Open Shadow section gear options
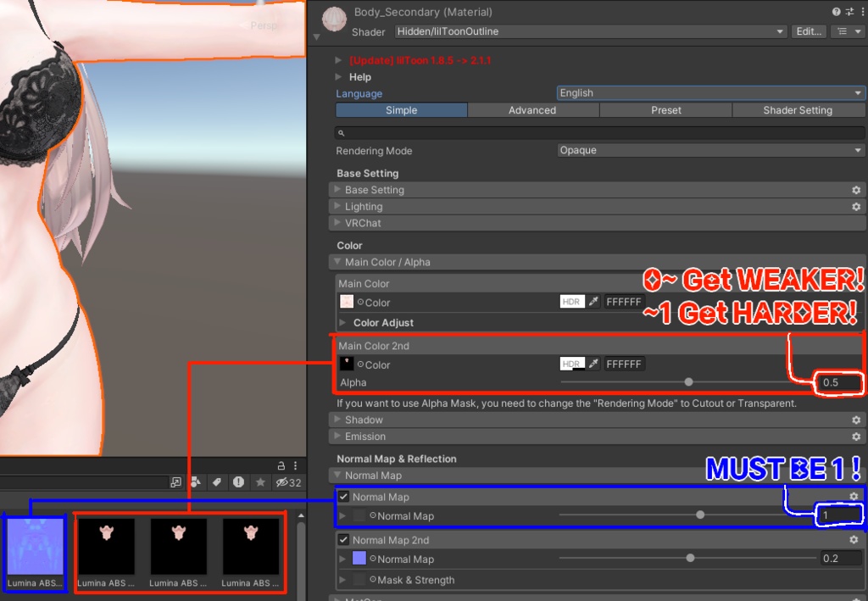 856,420
